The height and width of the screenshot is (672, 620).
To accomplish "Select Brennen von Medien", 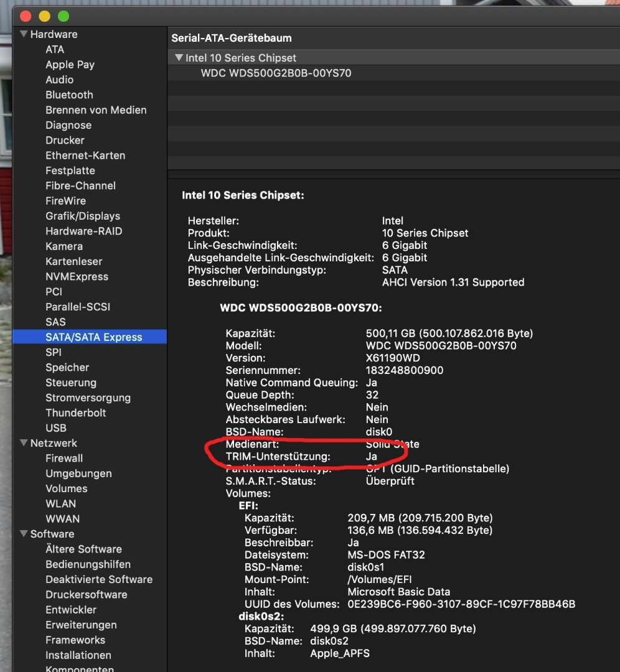I will [x=96, y=110].
